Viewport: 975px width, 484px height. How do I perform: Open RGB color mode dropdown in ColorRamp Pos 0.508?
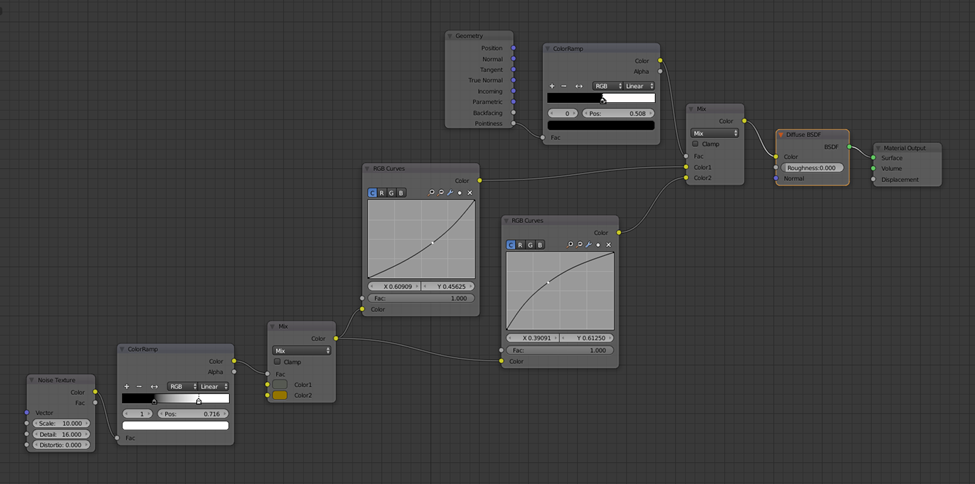[608, 86]
